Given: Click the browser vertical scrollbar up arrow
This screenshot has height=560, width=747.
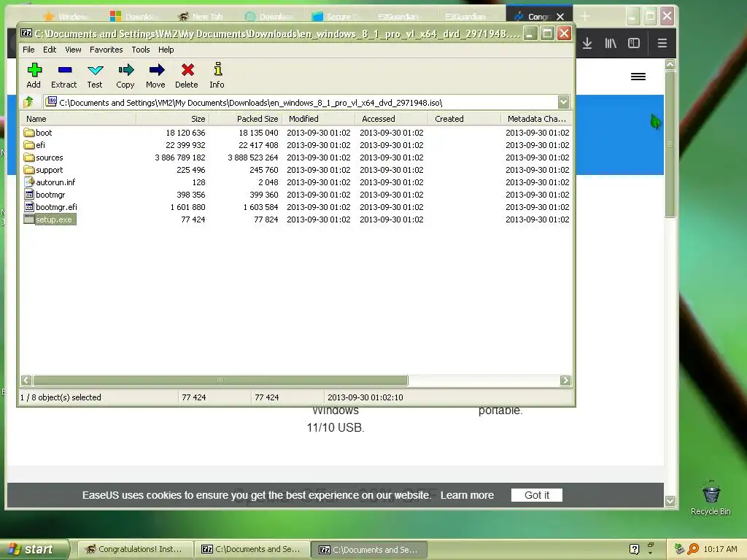Looking at the screenshot, I should pyautogui.click(x=670, y=64).
